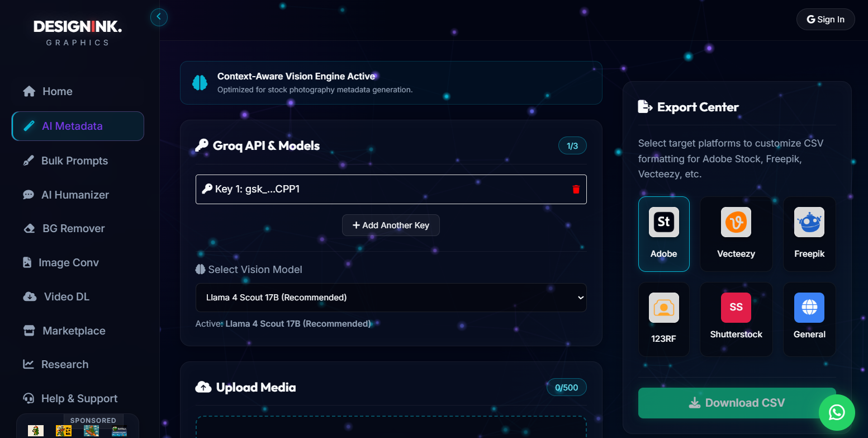Screen dimensions: 868x438
Task: Open Image Conv from the sidebar
Action: pyautogui.click(x=78, y=262)
